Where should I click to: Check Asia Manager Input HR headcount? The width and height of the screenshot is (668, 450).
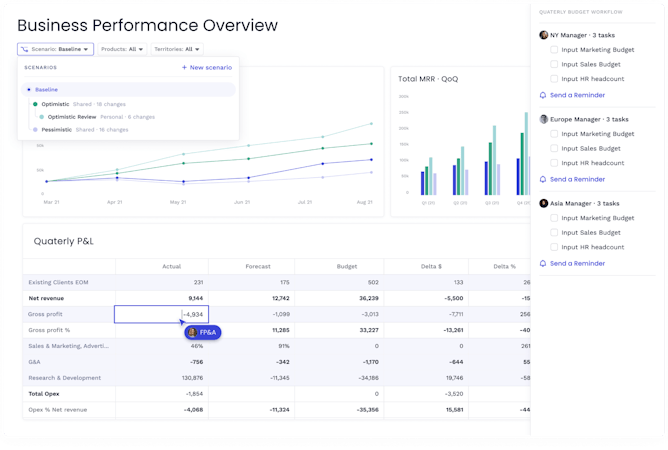(x=554, y=247)
